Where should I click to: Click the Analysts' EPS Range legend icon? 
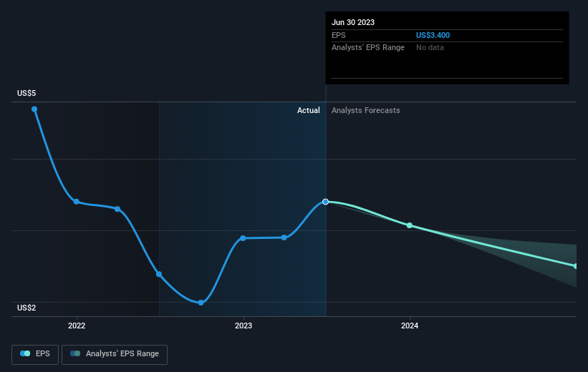tap(75, 353)
